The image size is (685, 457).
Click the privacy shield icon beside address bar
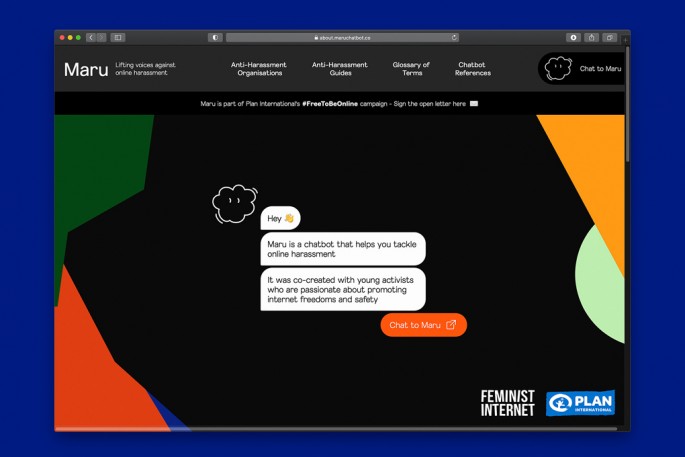[215, 37]
